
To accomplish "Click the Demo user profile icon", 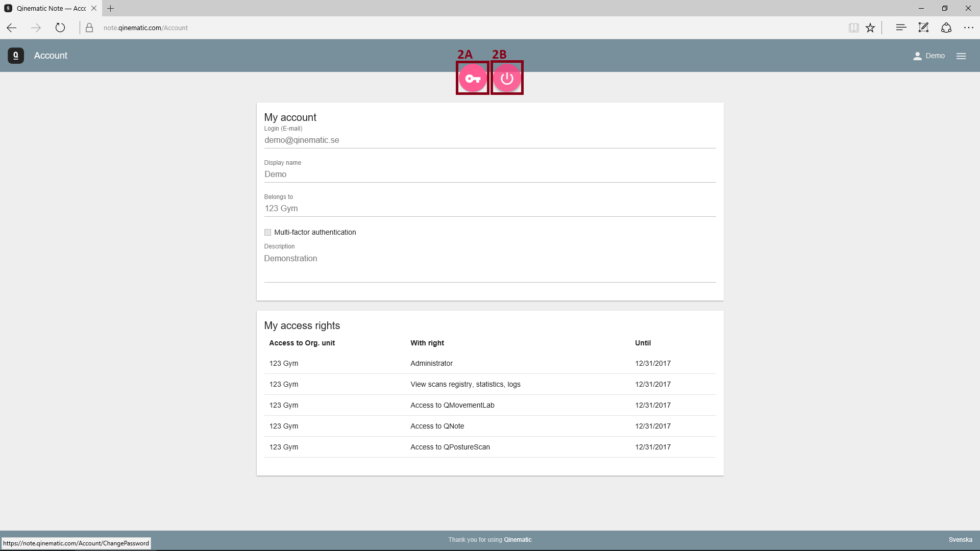I will [x=917, y=56].
